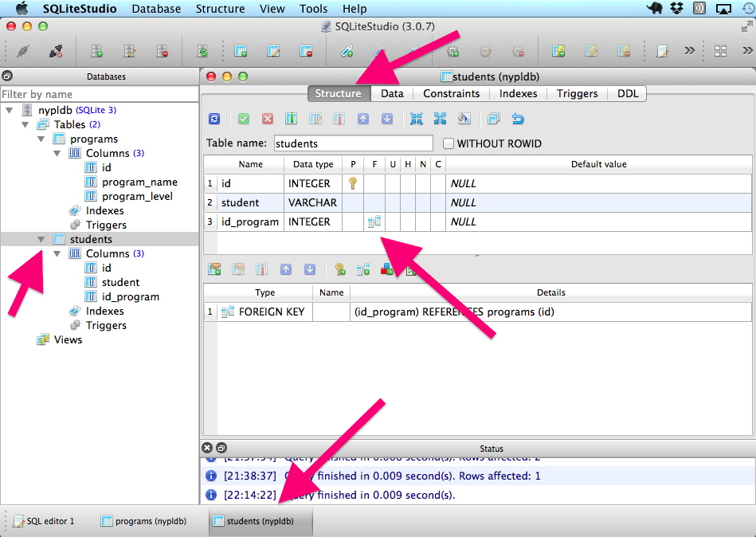
Task: Click the Table name input field
Action: 353,144
